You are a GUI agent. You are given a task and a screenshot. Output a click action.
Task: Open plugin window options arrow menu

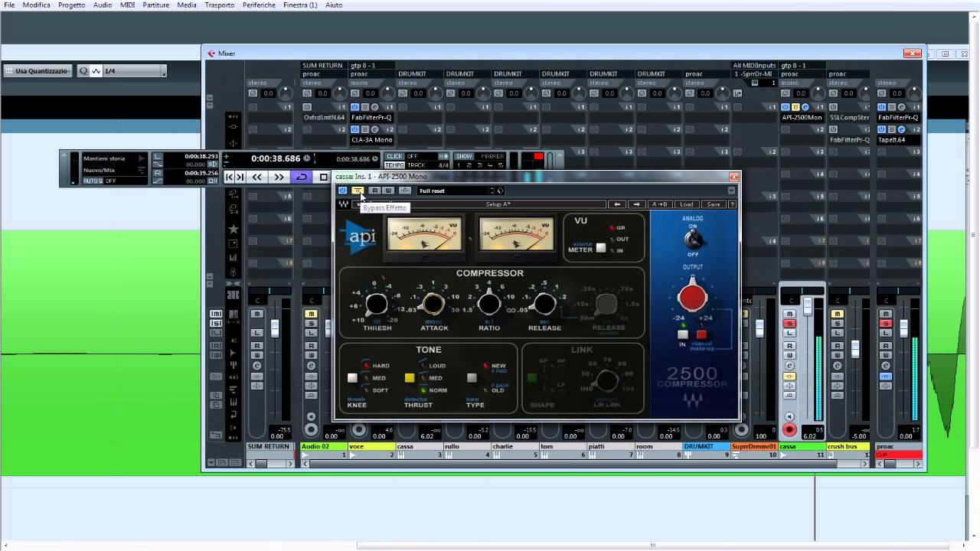[731, 191]
